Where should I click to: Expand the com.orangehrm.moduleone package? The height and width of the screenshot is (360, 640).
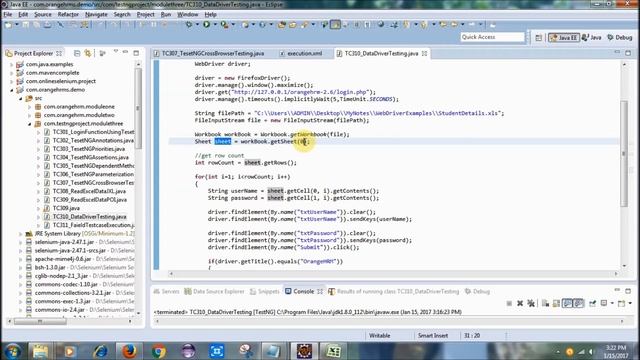click(29, 107)
